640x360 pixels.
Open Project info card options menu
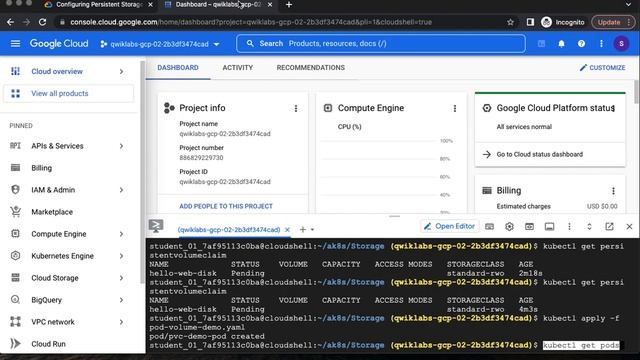click(x=296, y=108)
